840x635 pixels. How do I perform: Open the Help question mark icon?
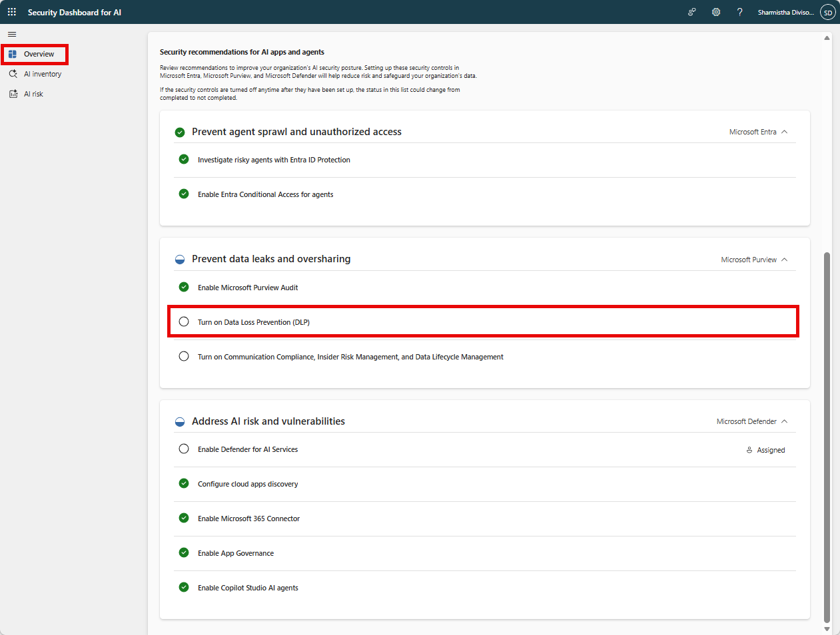[739, 12]
